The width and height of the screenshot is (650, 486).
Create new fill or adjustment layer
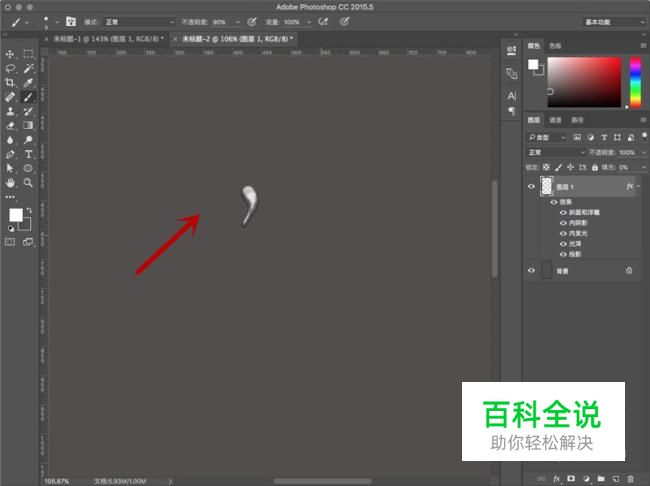coord(586,479)
